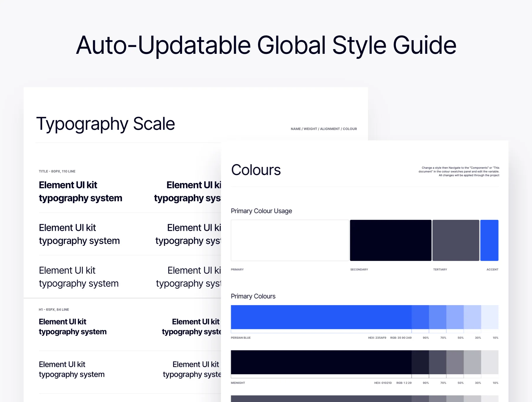532x402 pixels.
Task: Click the 'MIDNIGHT' colour name
Action: click(238, 383)
